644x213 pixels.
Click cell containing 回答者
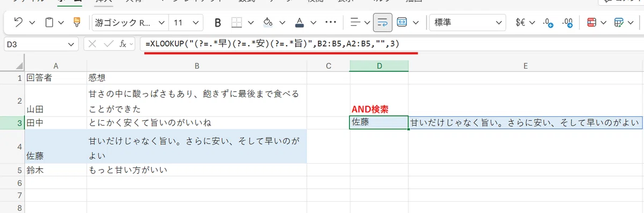tap(56, 78)
